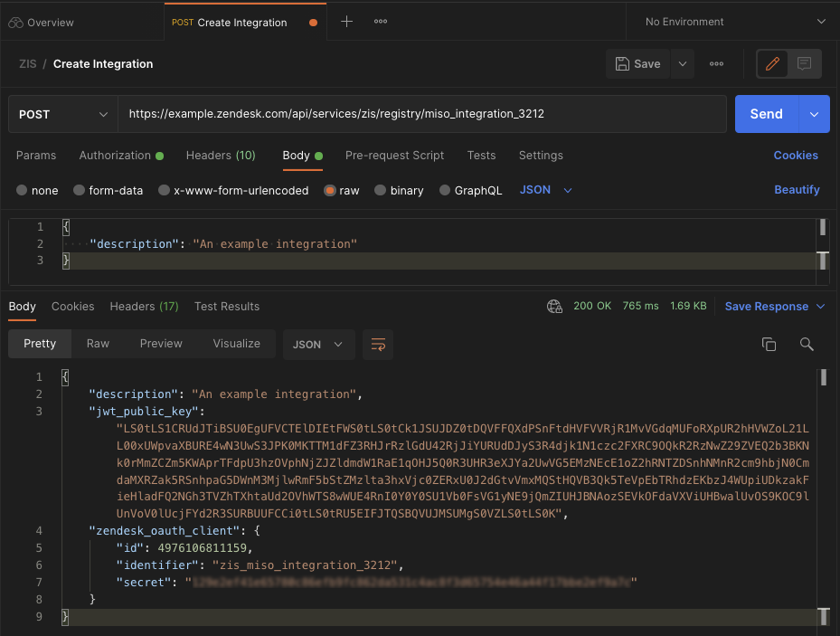The height and width of the screenshot is (636, 840).
Task: Click the Create Integration request title
Action: tap(103, 63)
